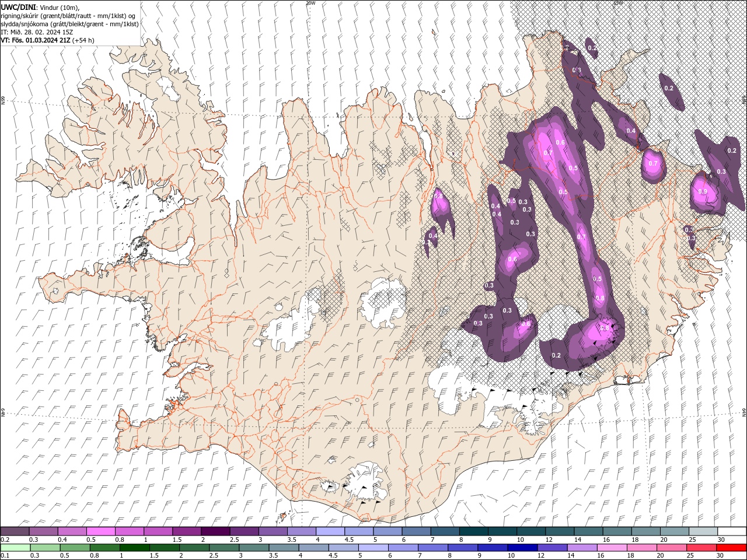Select the mauve 0.3 swatch in the purple legend row

43,531
